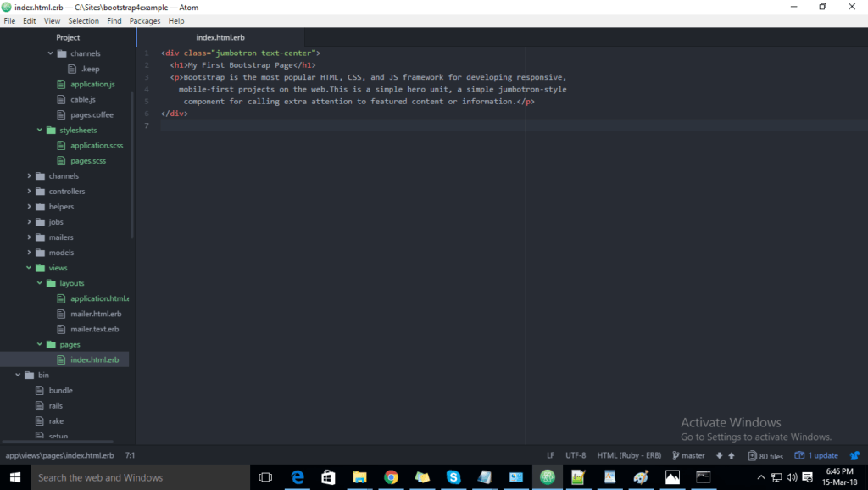Open the 80 files git changes
The width and height of the screenshot is (868, 490).
click(x=765, y=456)
